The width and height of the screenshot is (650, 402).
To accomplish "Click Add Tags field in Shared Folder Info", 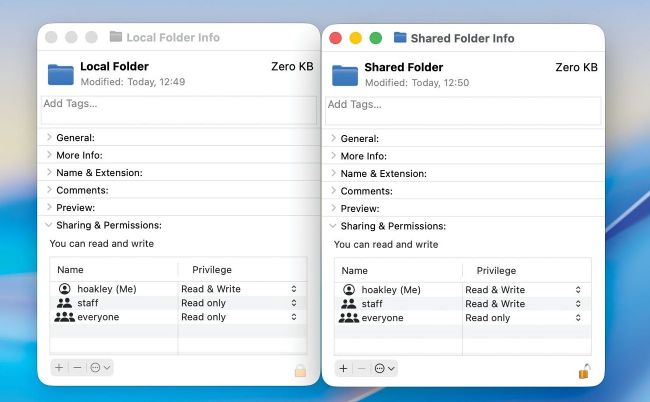I will pyautogui.click(x=462, y=110).
